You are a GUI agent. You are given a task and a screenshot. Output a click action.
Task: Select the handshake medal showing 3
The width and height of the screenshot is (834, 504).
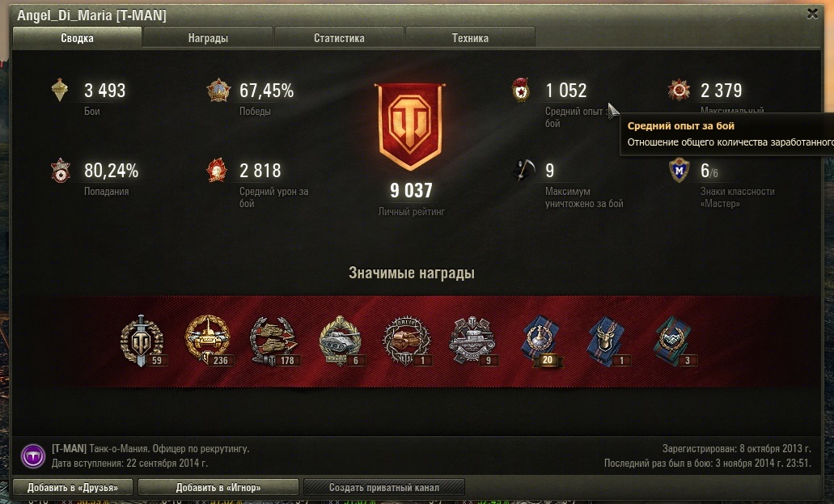673,341
